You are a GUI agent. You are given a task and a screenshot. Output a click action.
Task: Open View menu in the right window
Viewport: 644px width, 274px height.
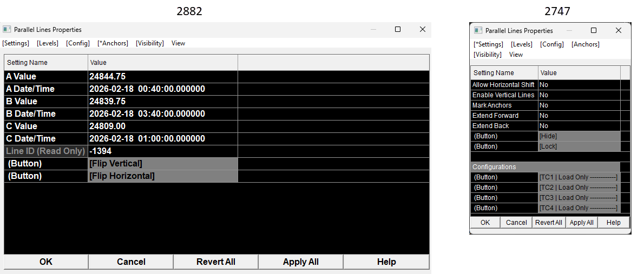pyautogui.click(x=516, y=55)
